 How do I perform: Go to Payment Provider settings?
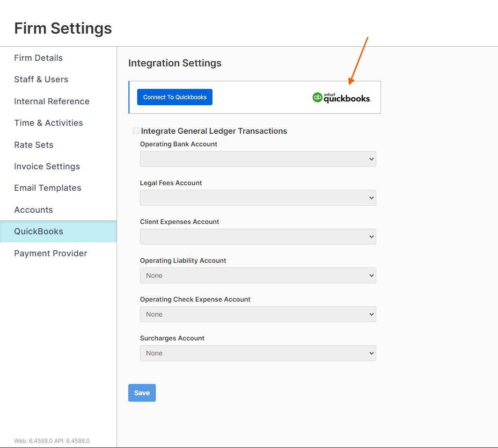(x=51, y=253)
